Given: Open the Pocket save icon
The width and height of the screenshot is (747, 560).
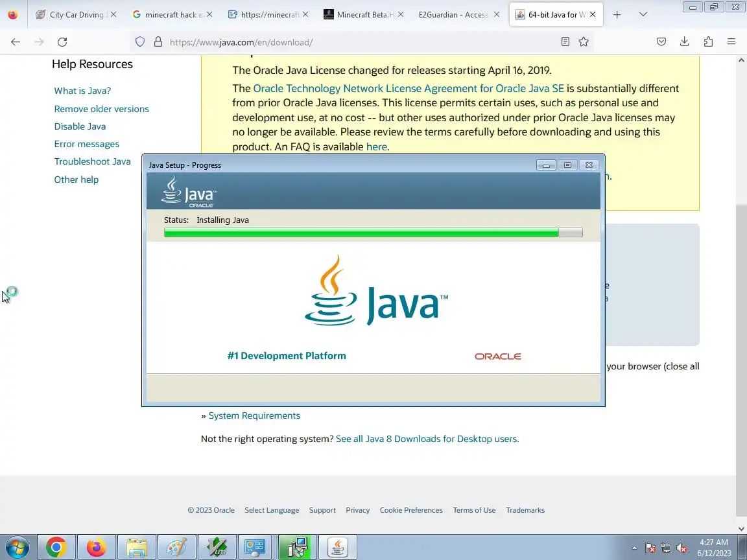Looking at the screenshot, I should (x=661, y=42).
